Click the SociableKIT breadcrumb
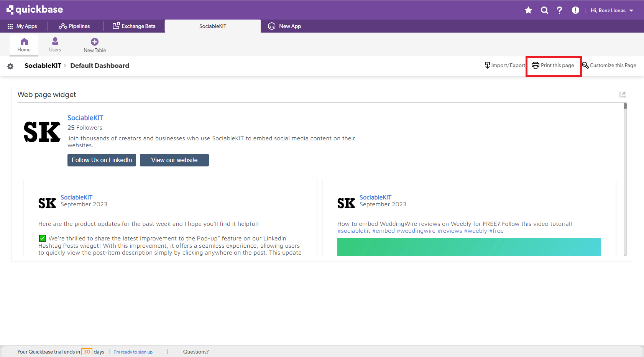 [x=43, y=66]
